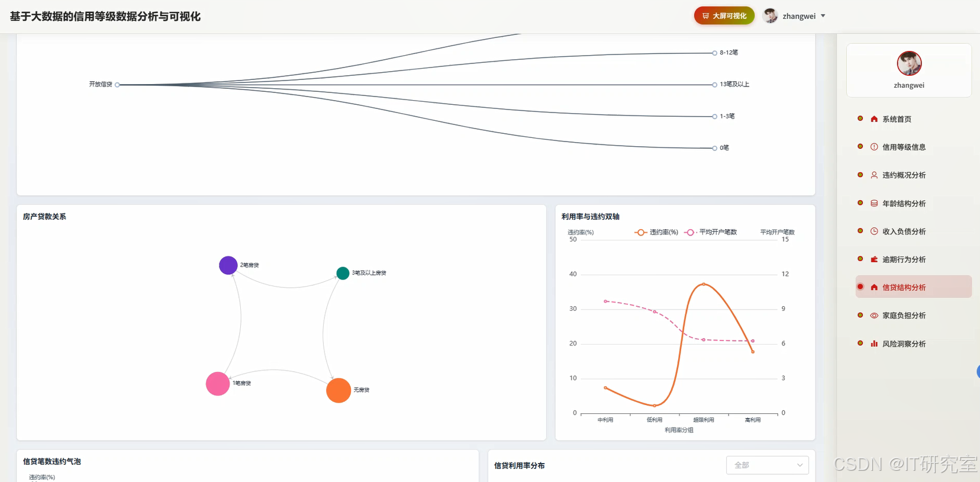
Task: Click the 大屏可视化 button
Action: click(x=724, y=16)
